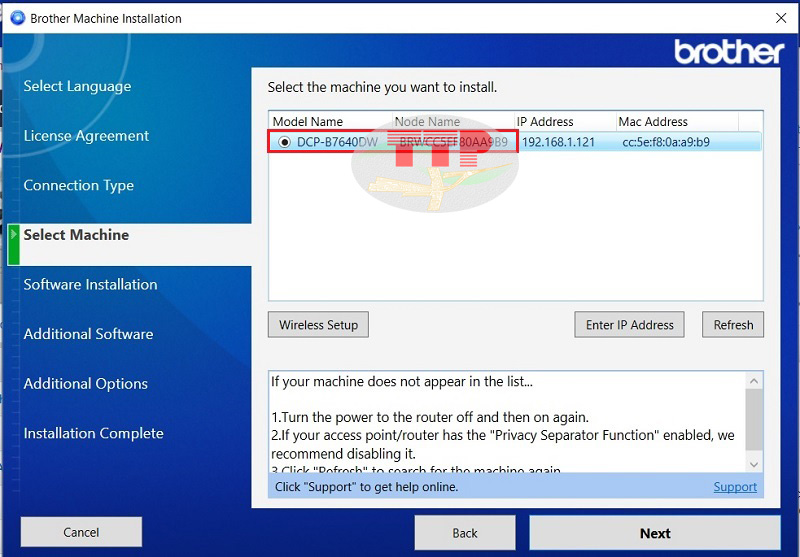
Task: Sort list by Model Name column
Action: (331, 121)
